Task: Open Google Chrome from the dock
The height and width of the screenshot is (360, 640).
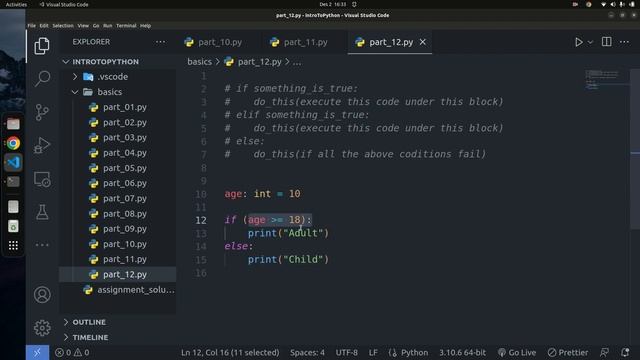Action: point(13,143)
